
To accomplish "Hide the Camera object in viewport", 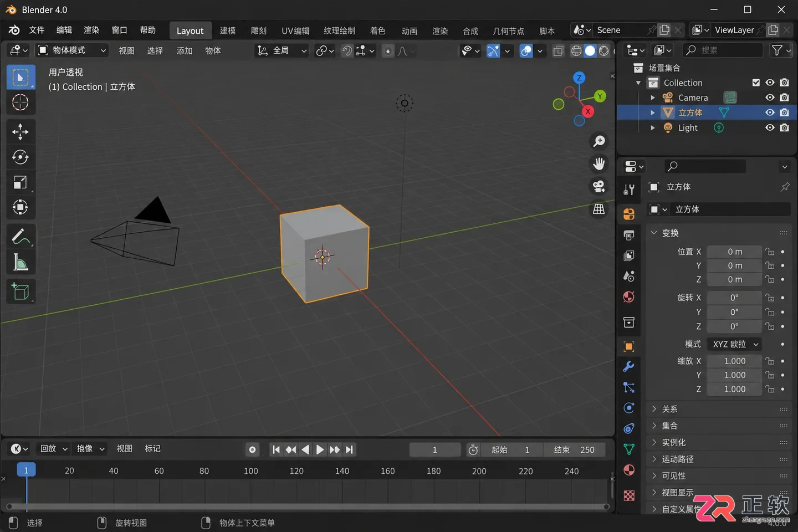I will [x=770, y=98].
